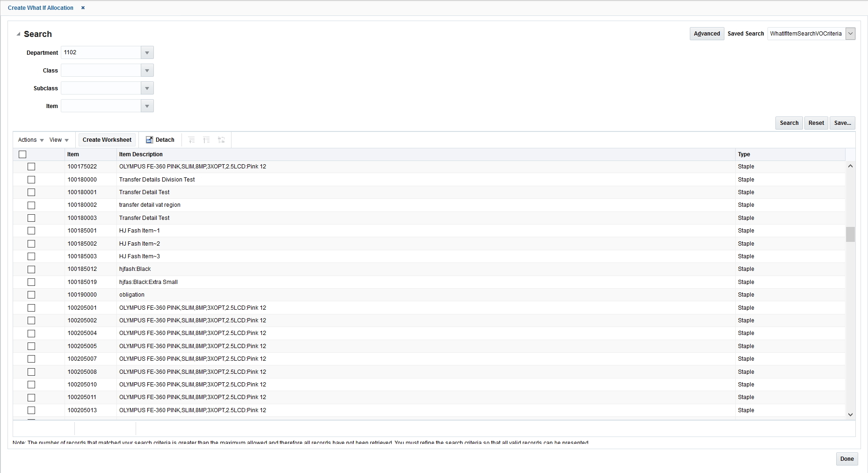The width and height of the screenshot is (868, 473).
Task: Click the table scroll down arrow
Action: tap(850, 415)
